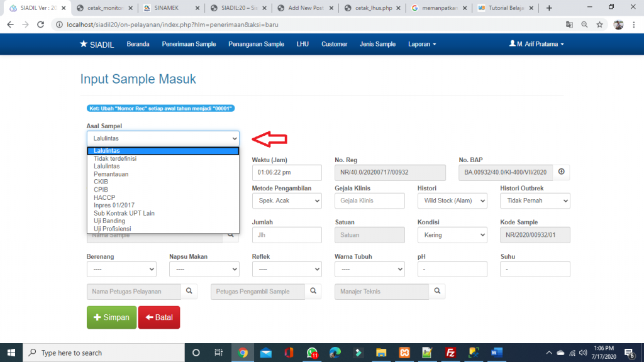Open the Histori Outbrek dropdown
The width and height of the screenshot is (644, 362).
coord(535,200)
